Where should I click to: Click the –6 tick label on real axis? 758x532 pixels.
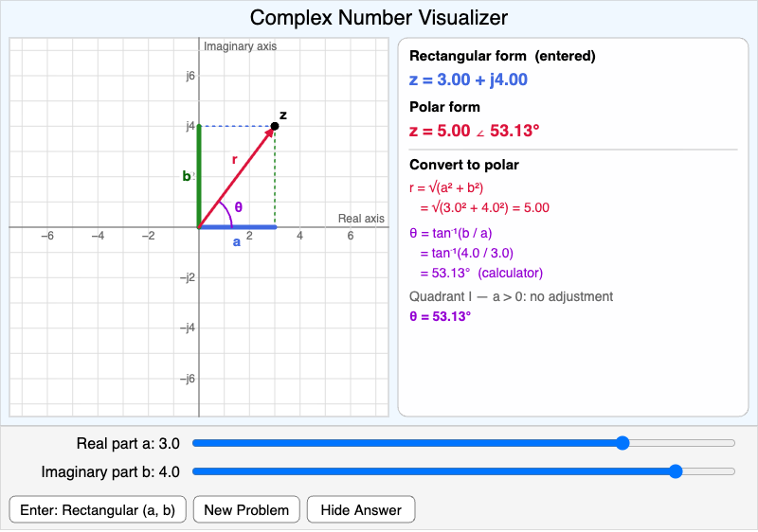(47, 236)
